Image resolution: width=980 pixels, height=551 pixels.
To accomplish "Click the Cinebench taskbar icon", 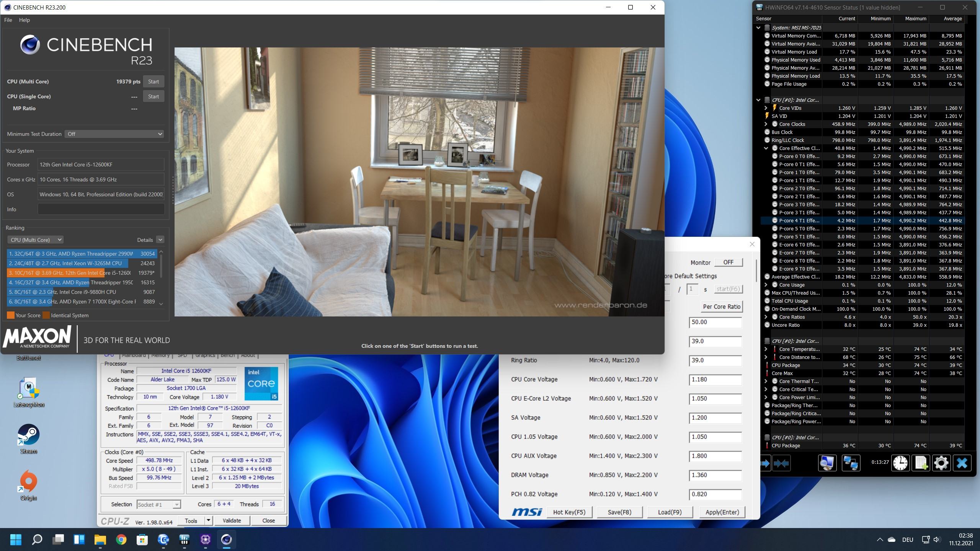I will click(x=226, y=540).
